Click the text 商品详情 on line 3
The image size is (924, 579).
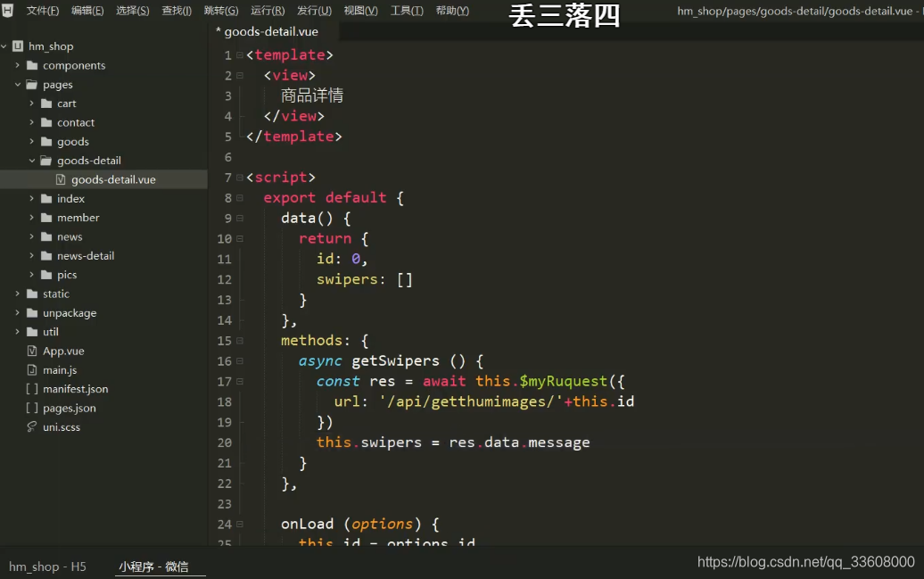coord(312,95)
